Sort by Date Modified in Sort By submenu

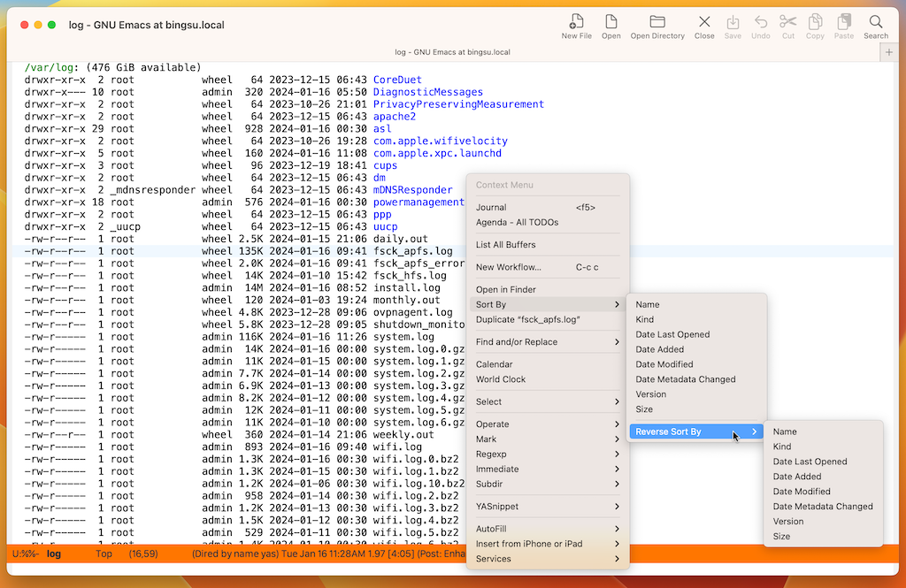[696, 364]
